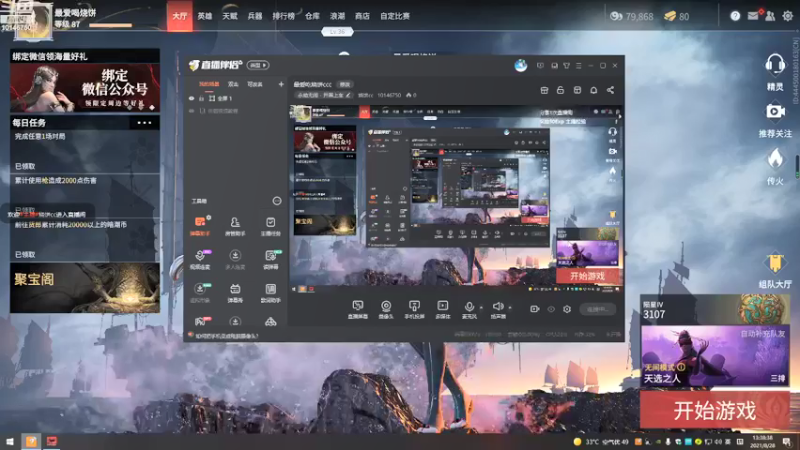This screenshot has width=800, height=450.
Task: Toggle 自动补充队友 auto-fill teammates option
Action: 763,333
